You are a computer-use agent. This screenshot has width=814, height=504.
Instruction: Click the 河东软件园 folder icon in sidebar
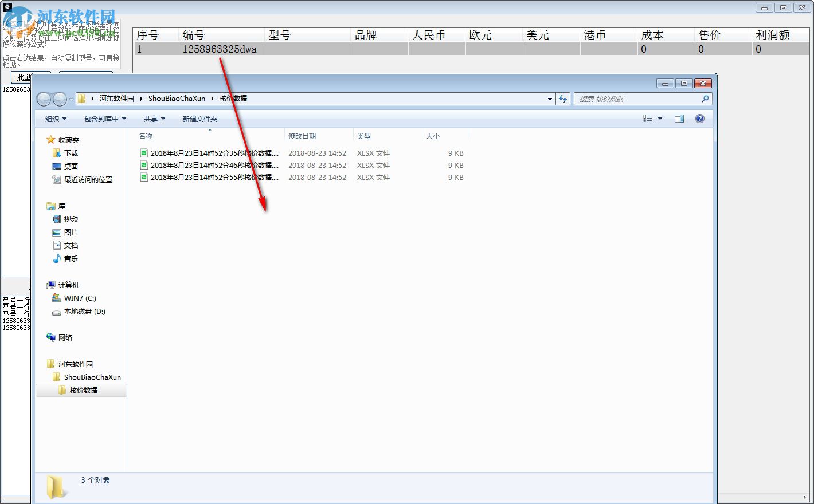(x=51, y=364)
